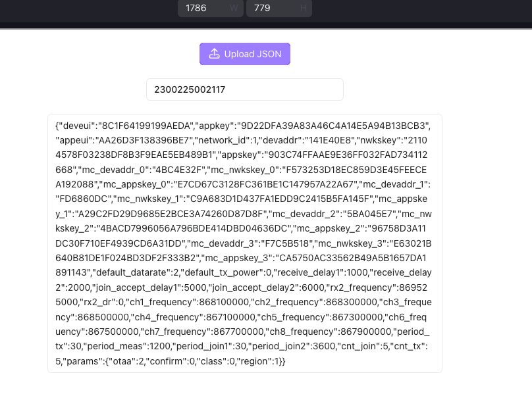Click the upload arrow icon
The width and height of the screenshot is (532, 396).
point(214,53)
